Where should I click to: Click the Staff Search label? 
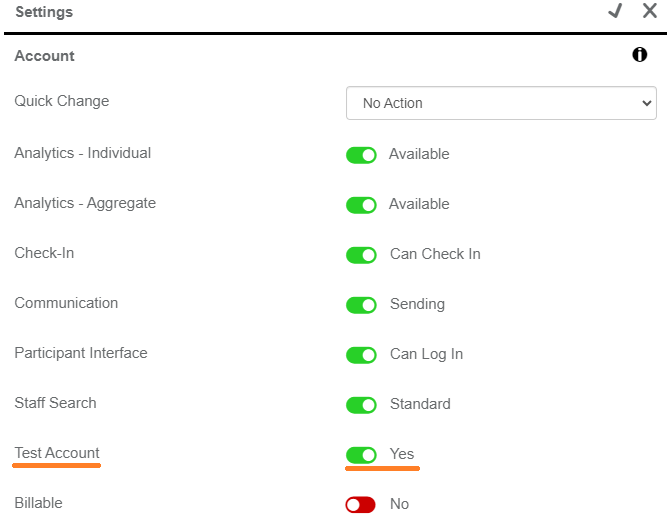56,403
